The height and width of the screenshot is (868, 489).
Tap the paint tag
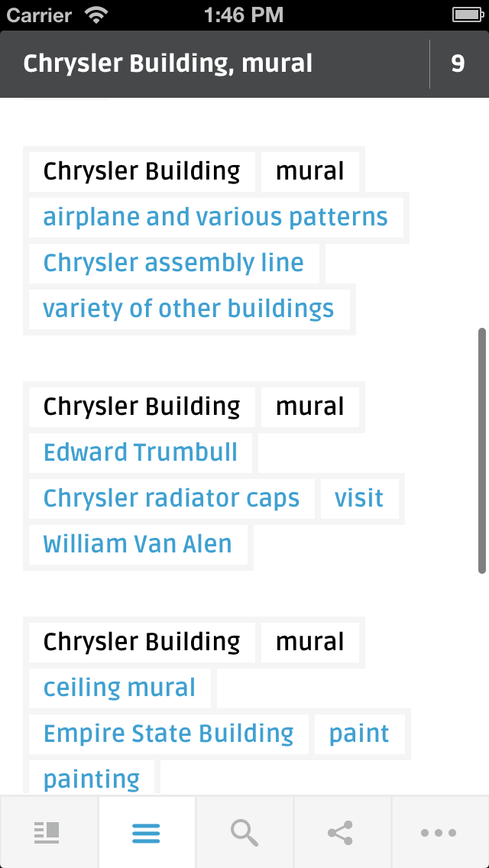[x=359, y=734]
